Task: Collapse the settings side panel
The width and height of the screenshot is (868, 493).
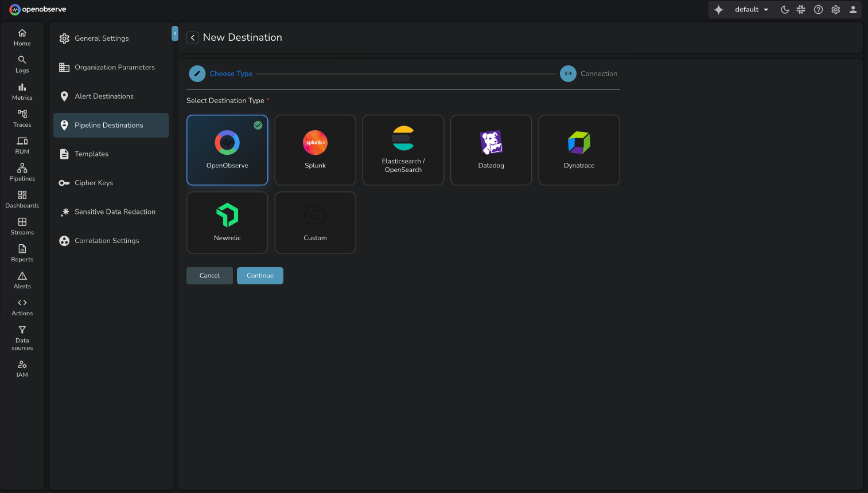Action: point(175,33)
